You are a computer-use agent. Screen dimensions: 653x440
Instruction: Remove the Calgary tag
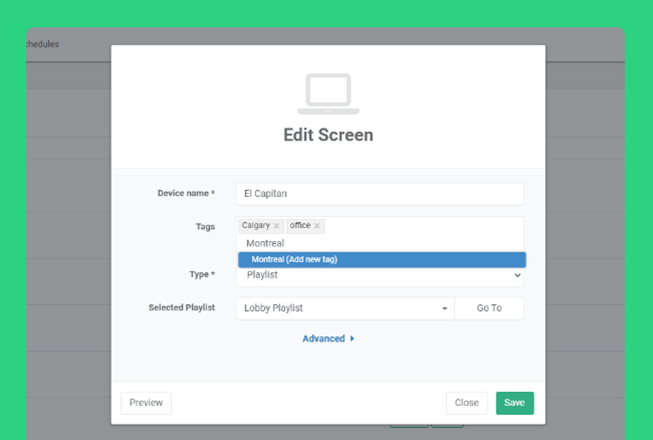(x=276, y=226)
